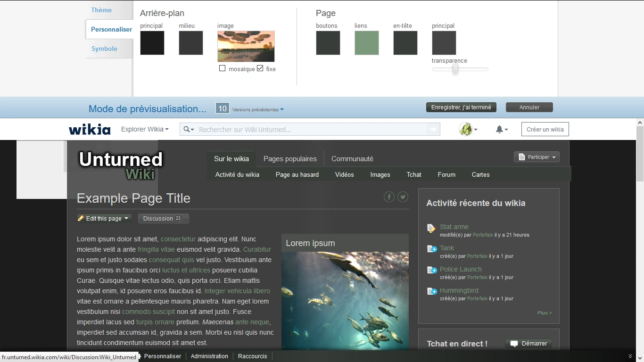The height and width of the screenshot is (362, 644).
Task: Pick the green liens color swatch
Action: 367,43
